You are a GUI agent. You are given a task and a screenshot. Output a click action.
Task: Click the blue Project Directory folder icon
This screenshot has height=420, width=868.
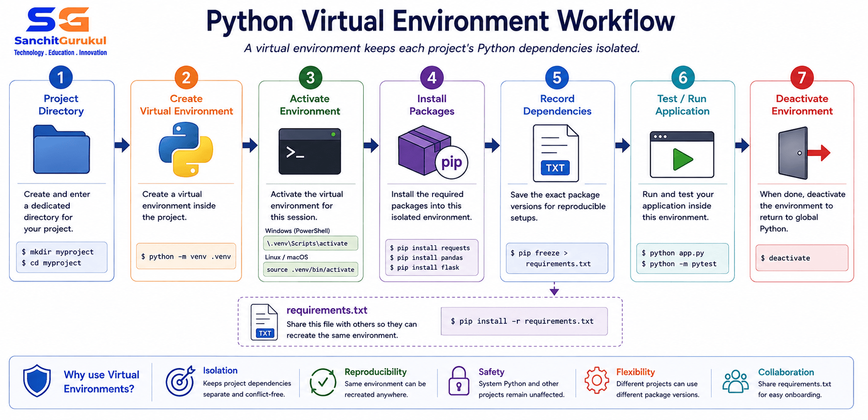(x=61, y=149)
